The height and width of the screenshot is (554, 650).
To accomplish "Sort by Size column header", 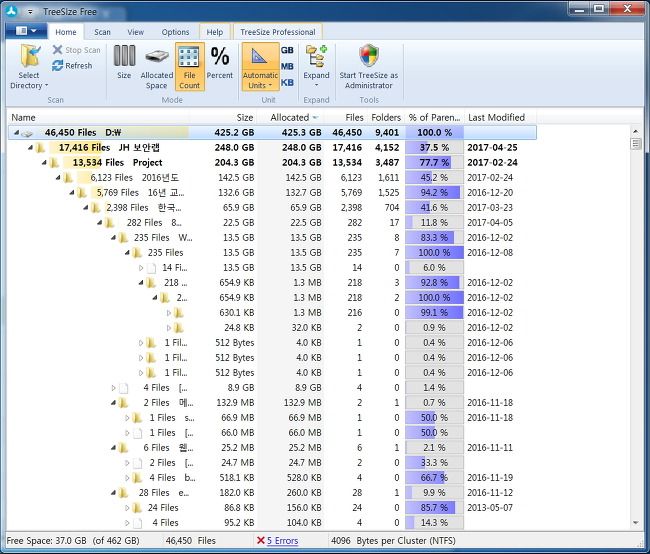I will point(223,117).
